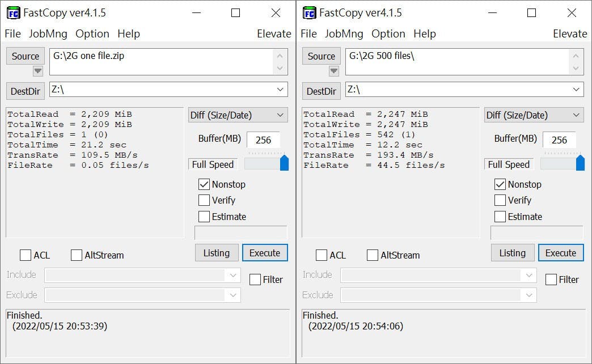Click the source path field containing 'G:\2G one file.zip'
The height and width of the screenshot is (364, 592).
coord(168,62)
